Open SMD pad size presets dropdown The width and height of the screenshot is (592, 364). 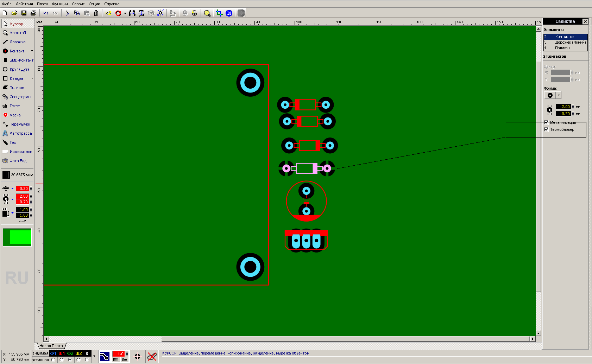click(12, 212)
